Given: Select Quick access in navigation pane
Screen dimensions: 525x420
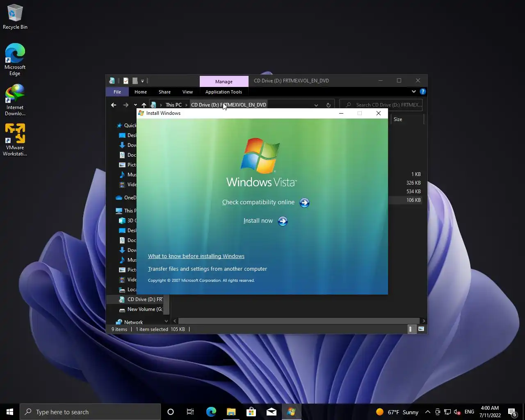Looking at the screenshot, I should click(x=126, y=126).
